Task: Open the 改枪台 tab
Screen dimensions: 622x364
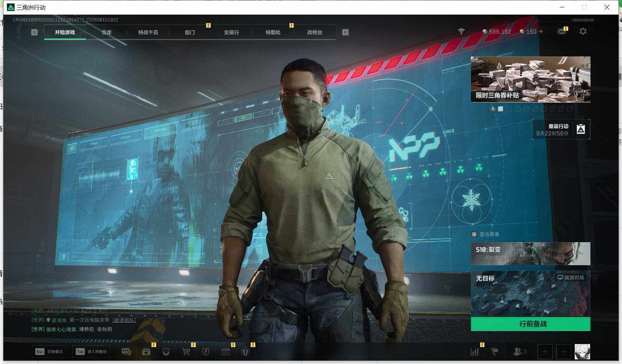Action: tap(314, 32)
